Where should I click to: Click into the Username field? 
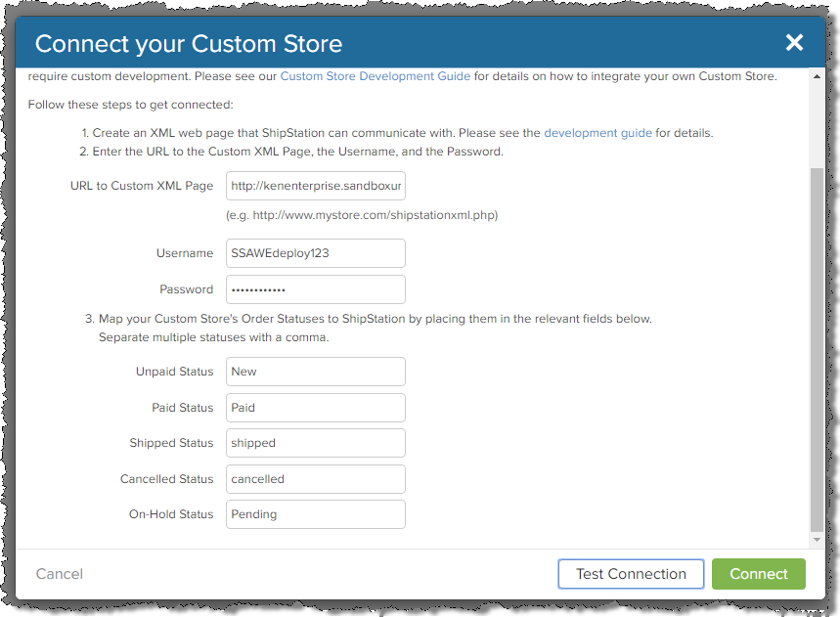[316, 253]
